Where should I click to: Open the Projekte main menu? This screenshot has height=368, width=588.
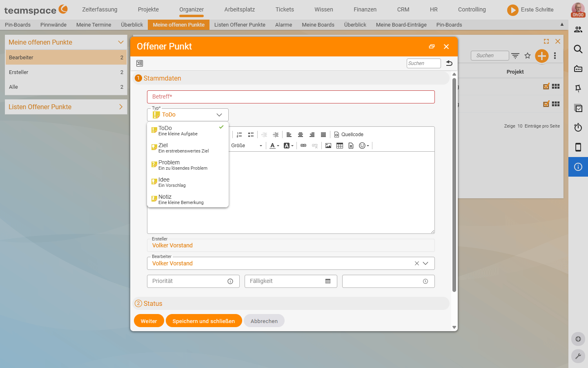pos(148,9)
